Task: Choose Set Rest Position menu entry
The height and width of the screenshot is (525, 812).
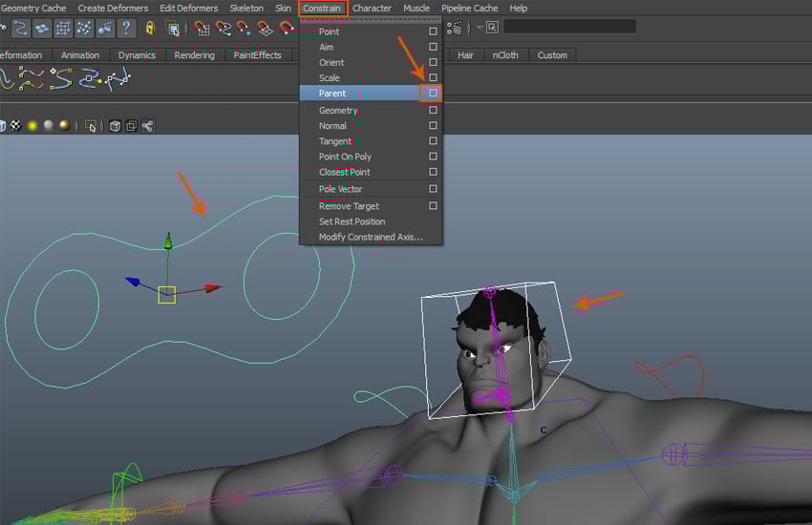Action: click(x=352, y=221)
